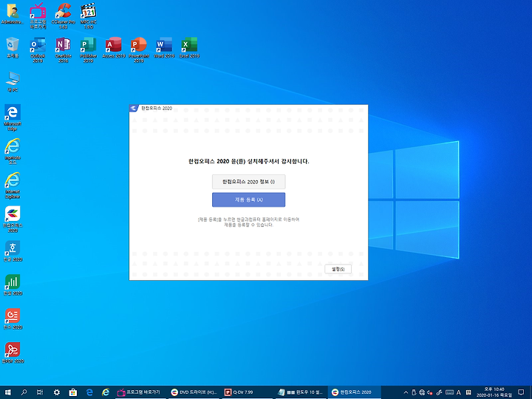Launch Word 2019 desktop shortcut

tap(164, 47)
